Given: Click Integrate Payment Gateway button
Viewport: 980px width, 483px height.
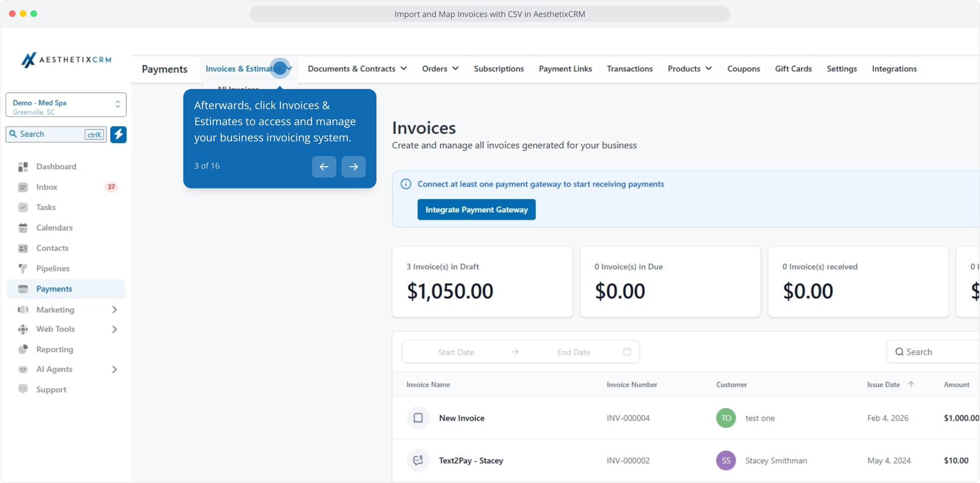Looking at the screenshot, I should pyautogui.click(x=476, y=210).
